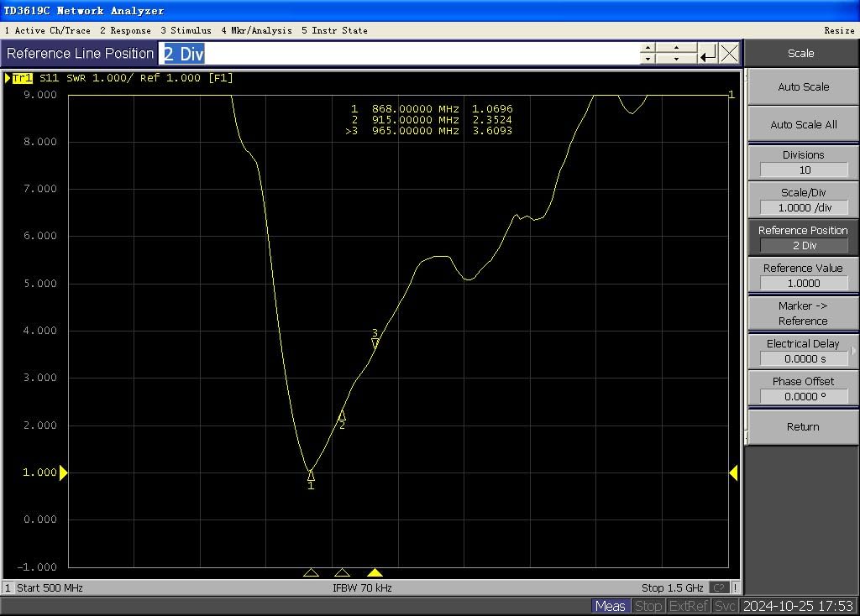Viewport: 860px width, 616px height.
Task: Open the Mkr/Analysis menu
Action: [256, 30]
